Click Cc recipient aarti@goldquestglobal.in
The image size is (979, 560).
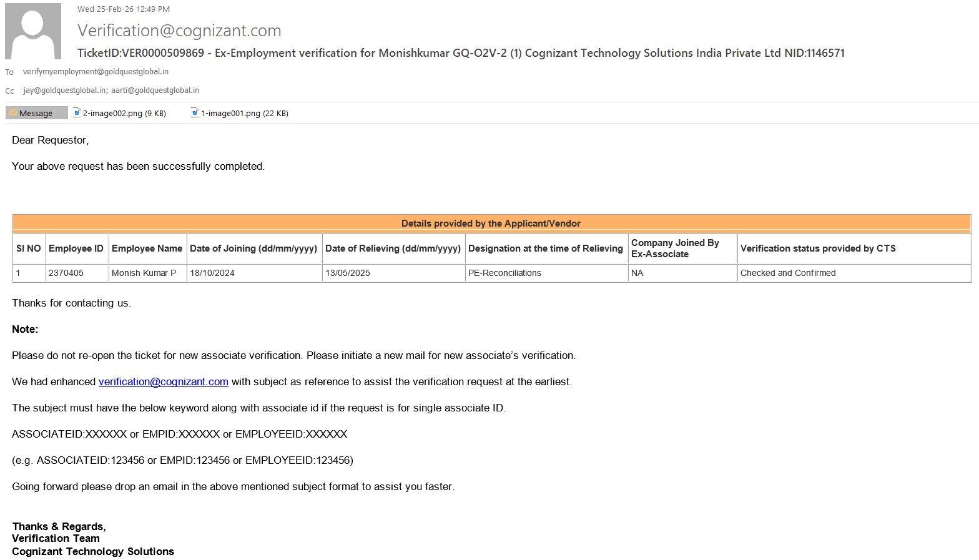coord(155,91)
